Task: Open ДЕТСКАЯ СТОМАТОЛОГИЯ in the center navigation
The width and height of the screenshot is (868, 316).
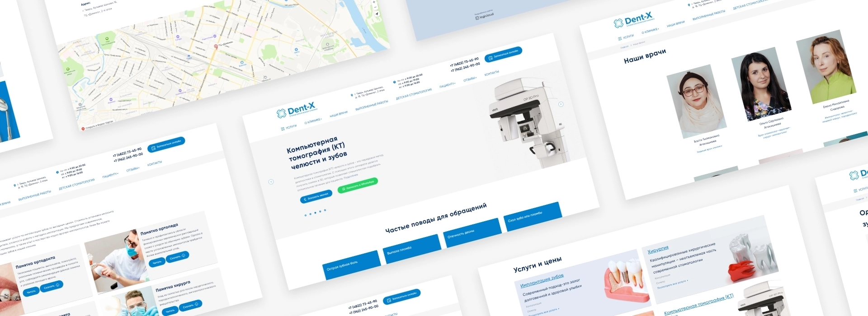Action: coord(414,94)
